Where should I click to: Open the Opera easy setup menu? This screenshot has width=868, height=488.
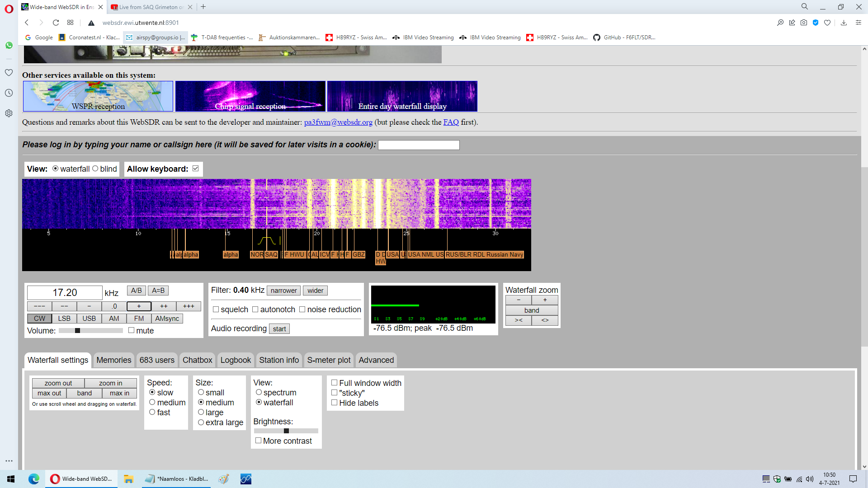[x=859, y=23]
